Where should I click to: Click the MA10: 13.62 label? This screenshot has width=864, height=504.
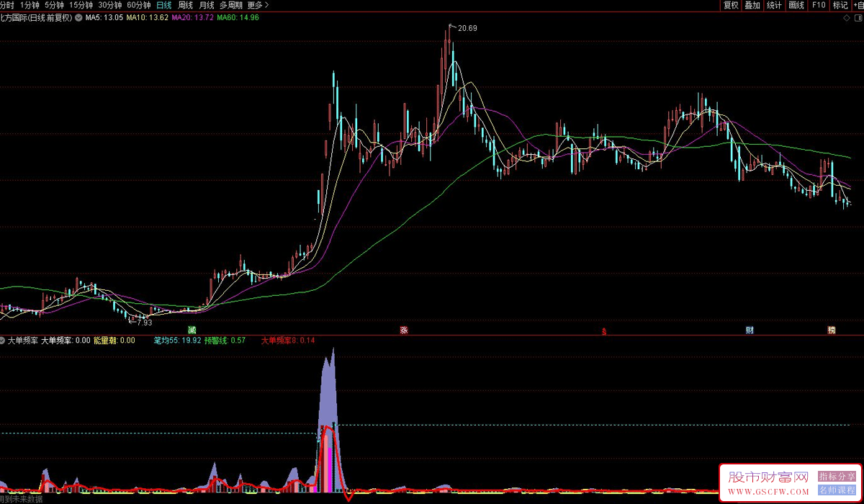(x=148, y=17)
